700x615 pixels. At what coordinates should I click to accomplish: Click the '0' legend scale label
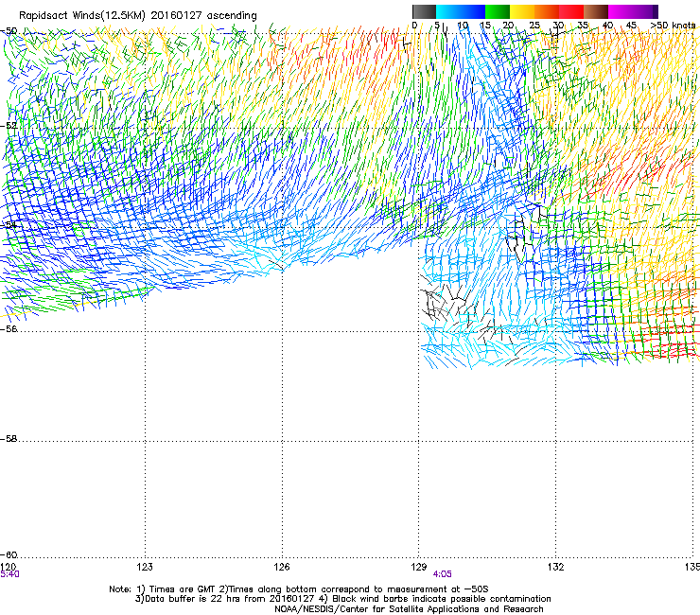click(x=414, y=26)
